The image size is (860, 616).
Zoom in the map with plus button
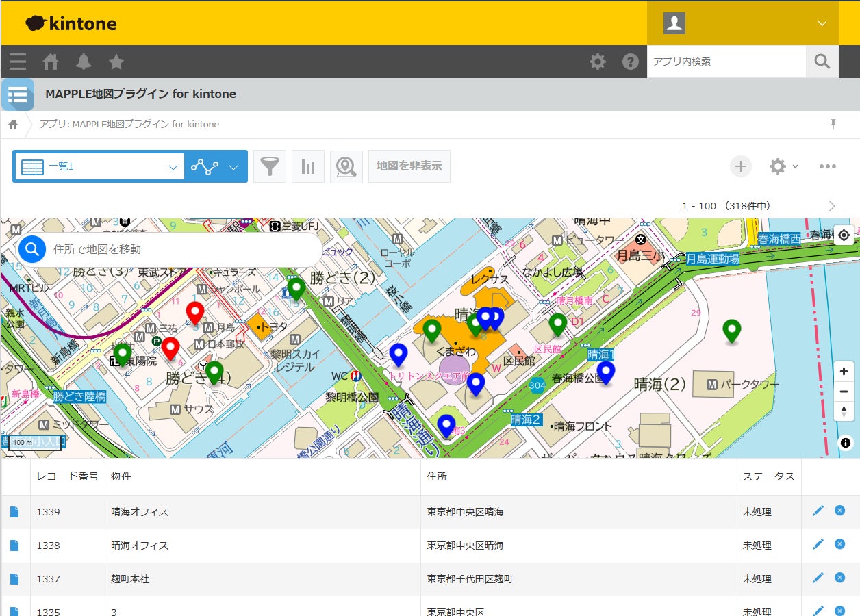point(844,372)
